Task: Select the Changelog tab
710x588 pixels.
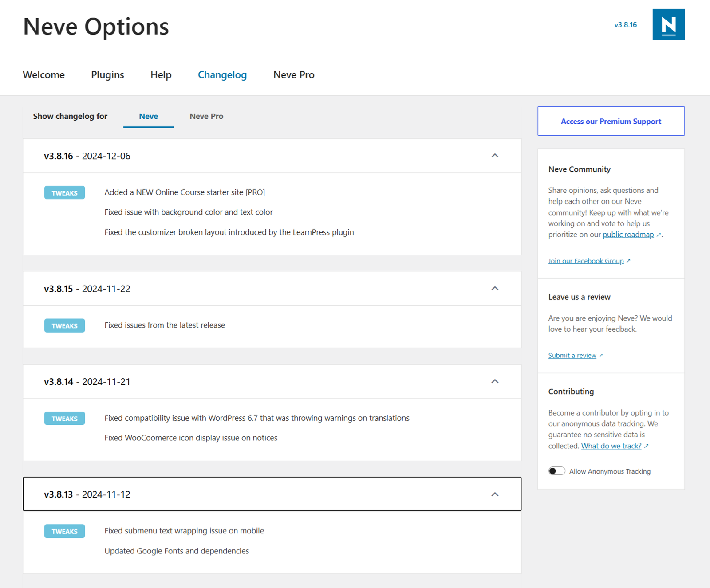Action: 222,75
